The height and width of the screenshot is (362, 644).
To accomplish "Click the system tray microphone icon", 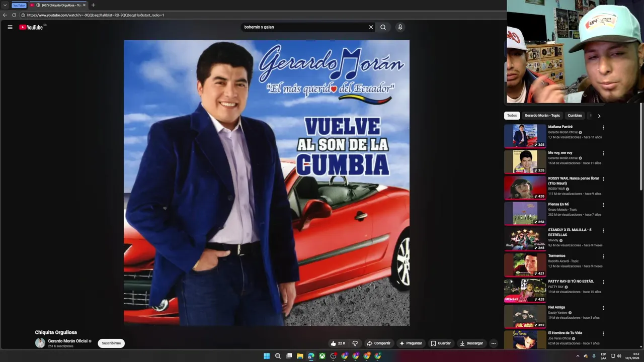I will tap(594, 356).
